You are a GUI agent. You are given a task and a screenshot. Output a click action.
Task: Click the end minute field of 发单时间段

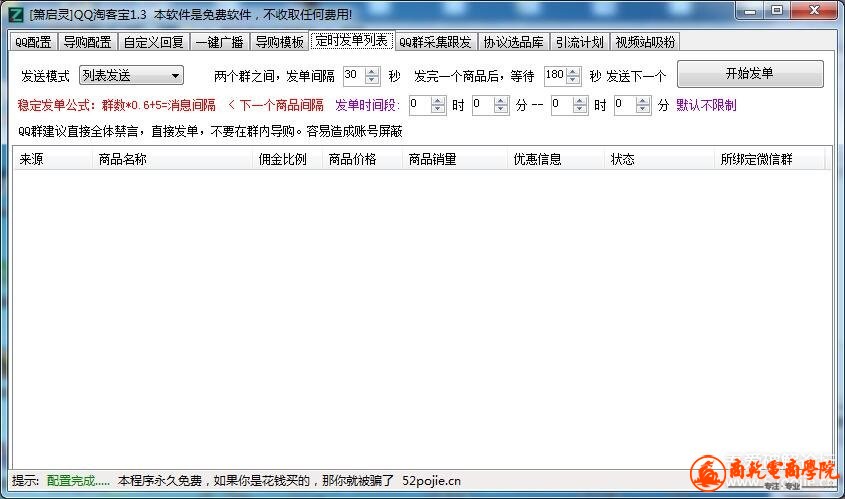point(625,105)
